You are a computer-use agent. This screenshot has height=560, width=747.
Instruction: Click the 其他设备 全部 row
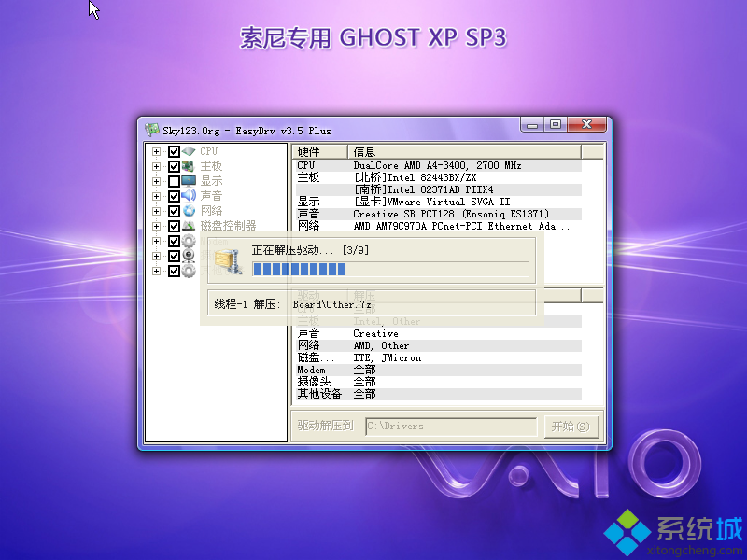(x=437, y=394)
